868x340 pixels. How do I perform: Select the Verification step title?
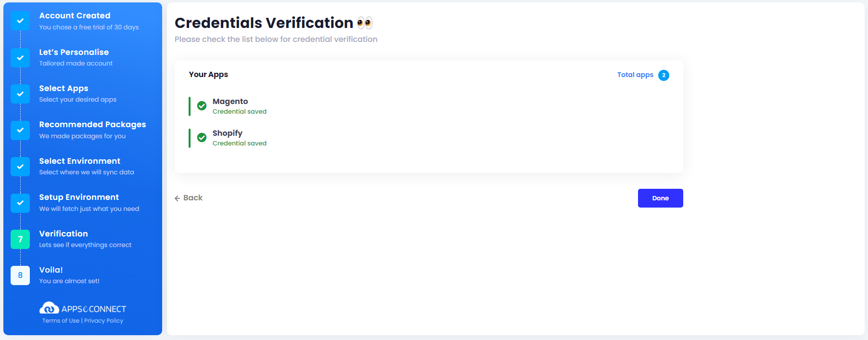coord(64,234)
